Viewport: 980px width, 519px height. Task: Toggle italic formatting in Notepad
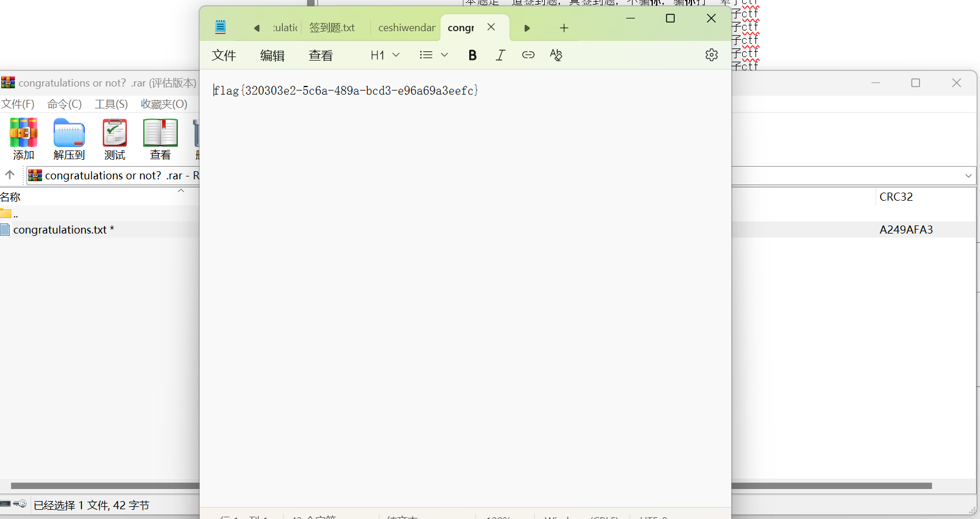pyautogui.click(x=500, y=55)
